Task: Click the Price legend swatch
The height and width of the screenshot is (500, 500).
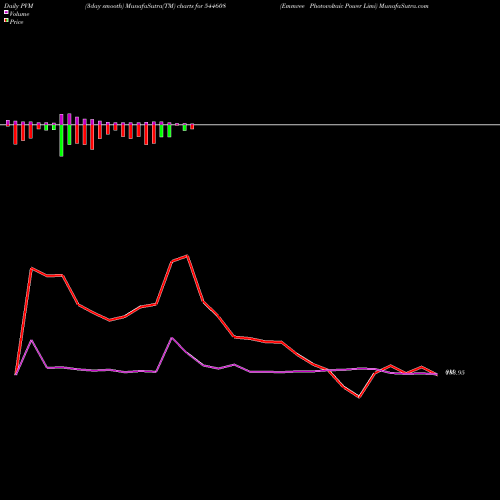Action: click(x=6, y=20)
